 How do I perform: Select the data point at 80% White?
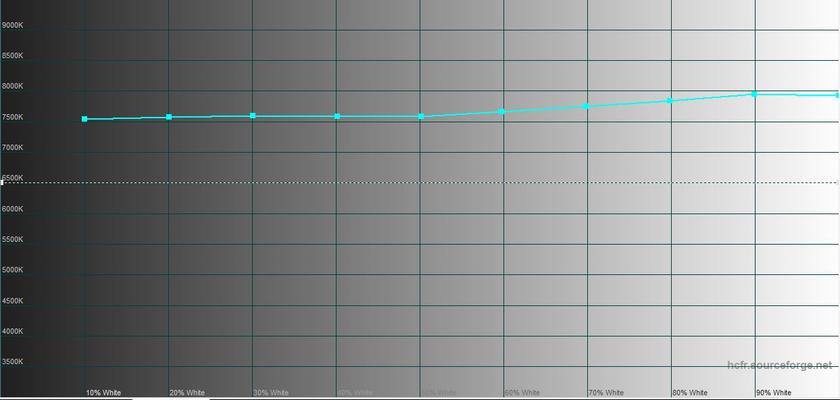coord(669,100)
